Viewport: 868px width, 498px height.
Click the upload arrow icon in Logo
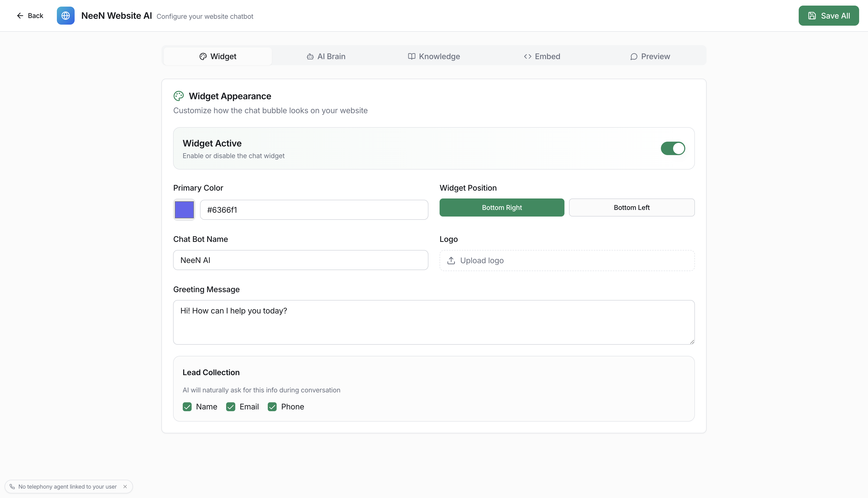(x=451, y=261)
